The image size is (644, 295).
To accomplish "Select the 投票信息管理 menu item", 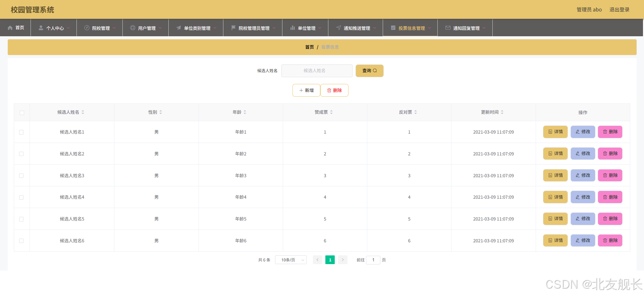I will coord(410,28).
